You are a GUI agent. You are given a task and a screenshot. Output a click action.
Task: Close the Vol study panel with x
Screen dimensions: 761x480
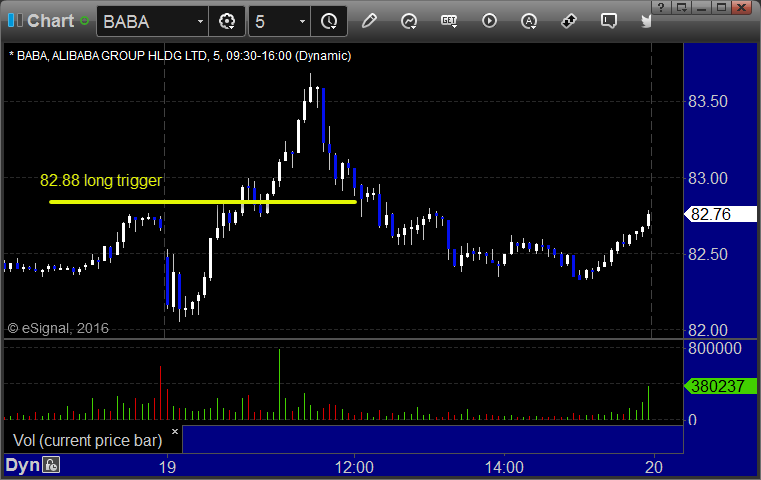(x=175, y=431)
